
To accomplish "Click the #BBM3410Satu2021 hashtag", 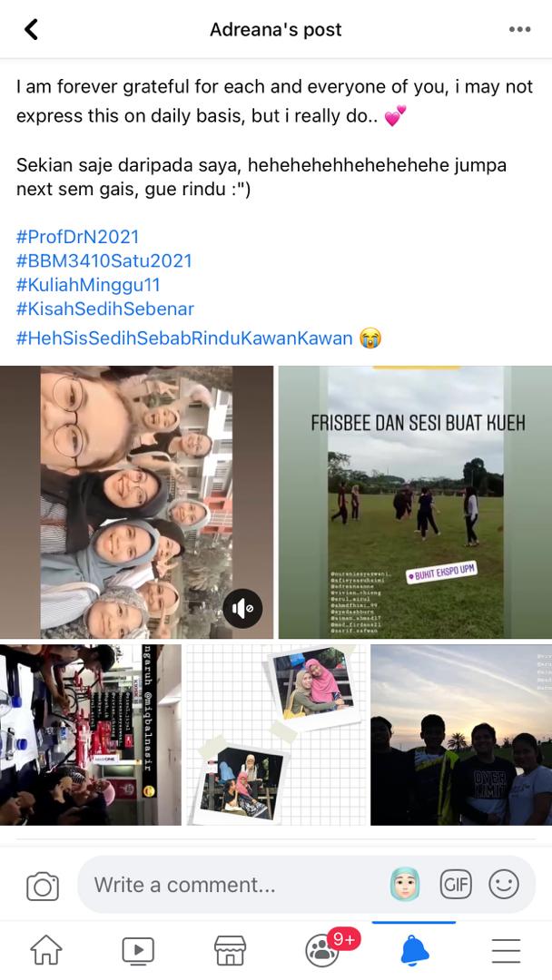I will pos(103,260).
